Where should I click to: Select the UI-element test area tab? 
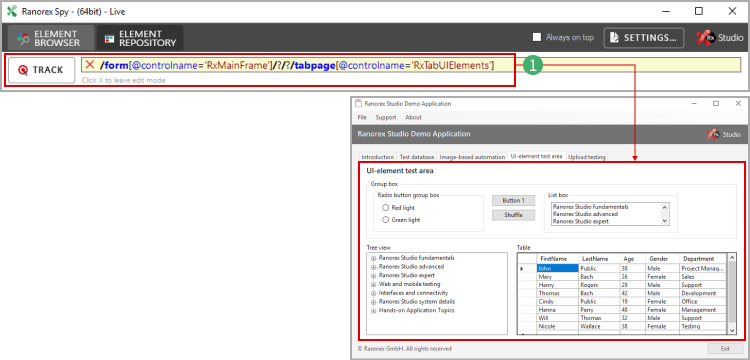click(x=537, y=156)
